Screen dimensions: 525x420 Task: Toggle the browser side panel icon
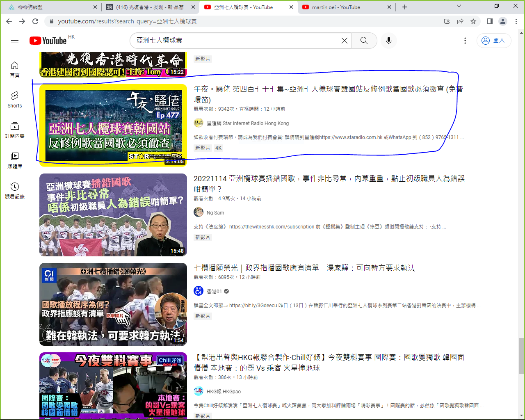click(x=489, y=21)
